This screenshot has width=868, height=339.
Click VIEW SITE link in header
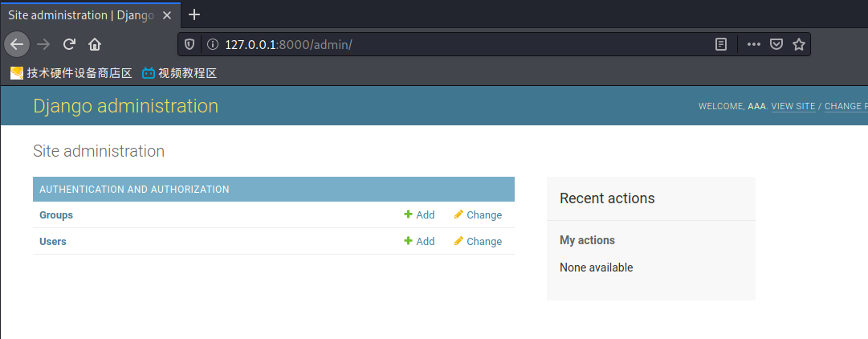793,106
